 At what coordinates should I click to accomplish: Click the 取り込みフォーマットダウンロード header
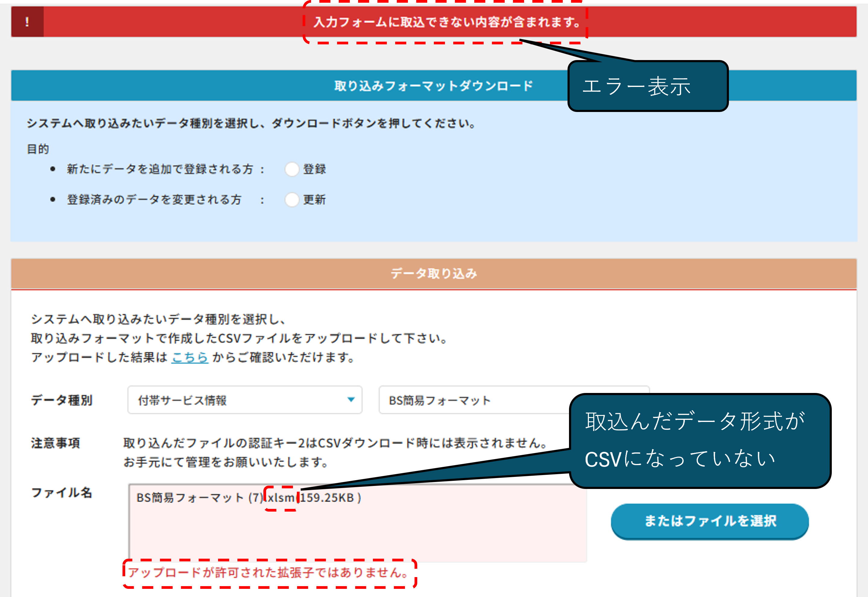(x=434, y=86)
